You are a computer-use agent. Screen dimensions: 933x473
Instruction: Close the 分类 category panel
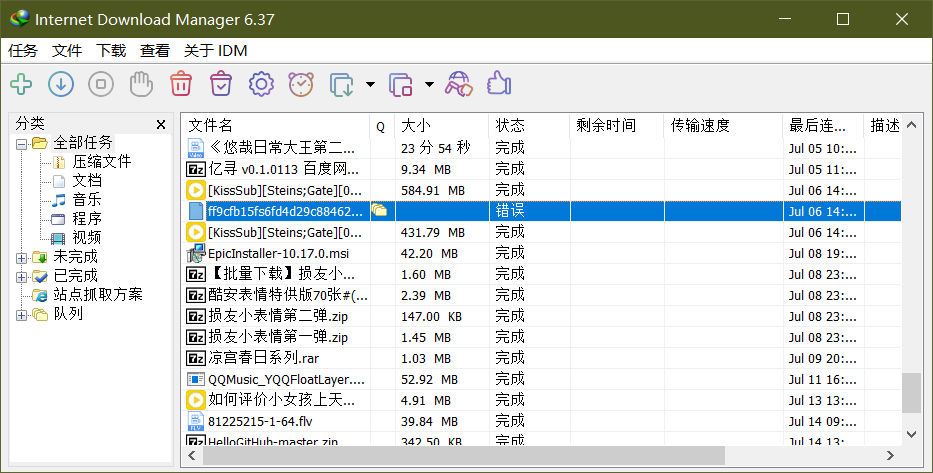[x=161, y=124]
